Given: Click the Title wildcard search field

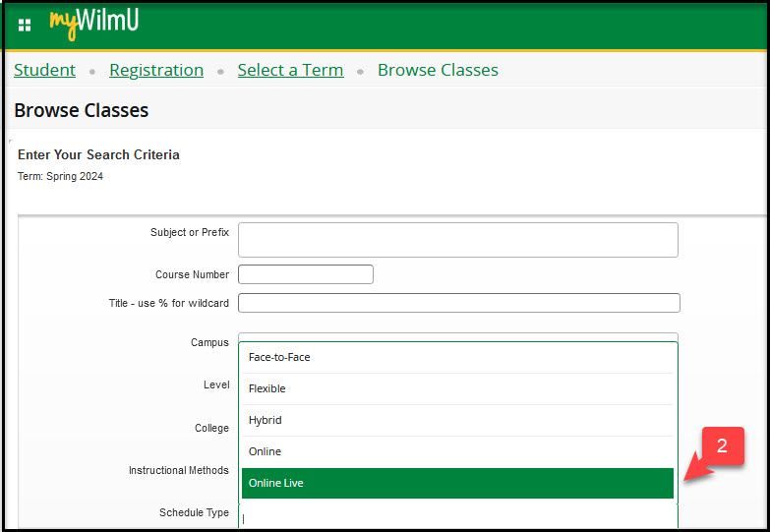Looking at the screenshot, I should tap(458, 303).
